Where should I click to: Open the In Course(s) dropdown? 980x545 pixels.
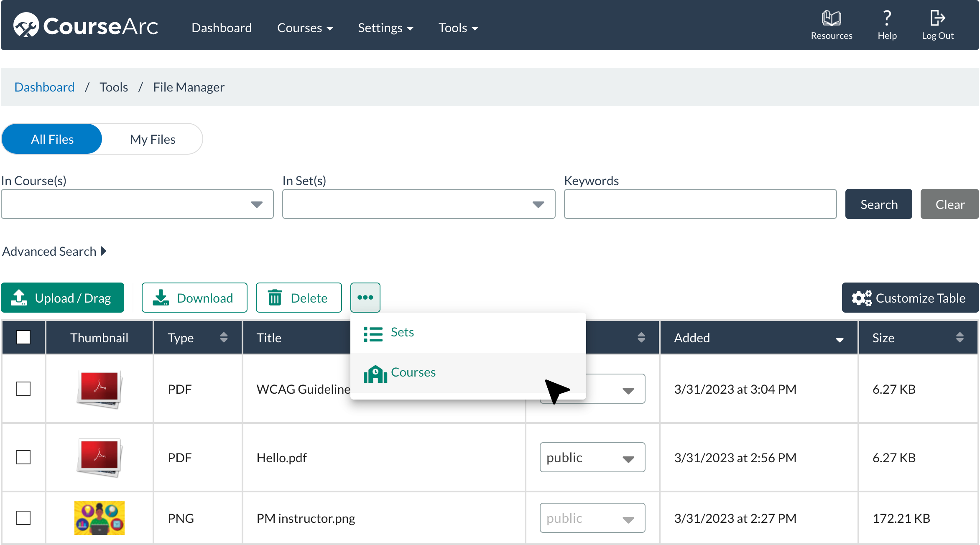coord(137,204)
